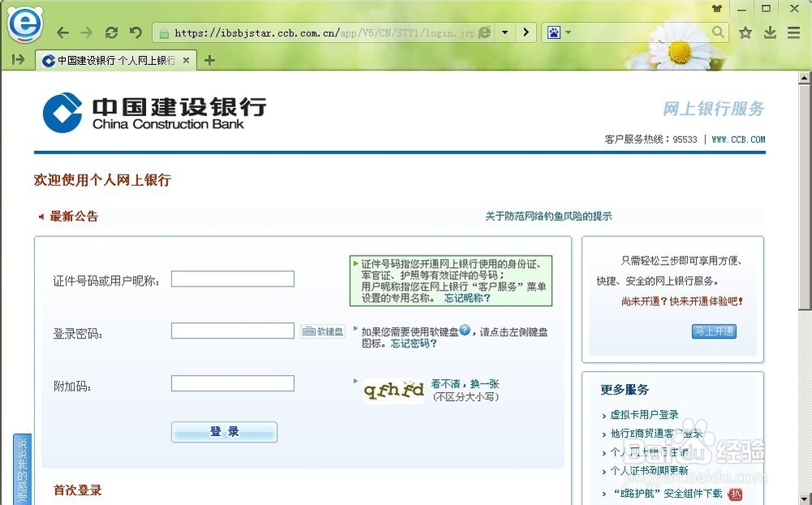This screenshot has width=812, height=505.
Task: Click the 最新公告 left arrow
Action: [x=41, y=217]
